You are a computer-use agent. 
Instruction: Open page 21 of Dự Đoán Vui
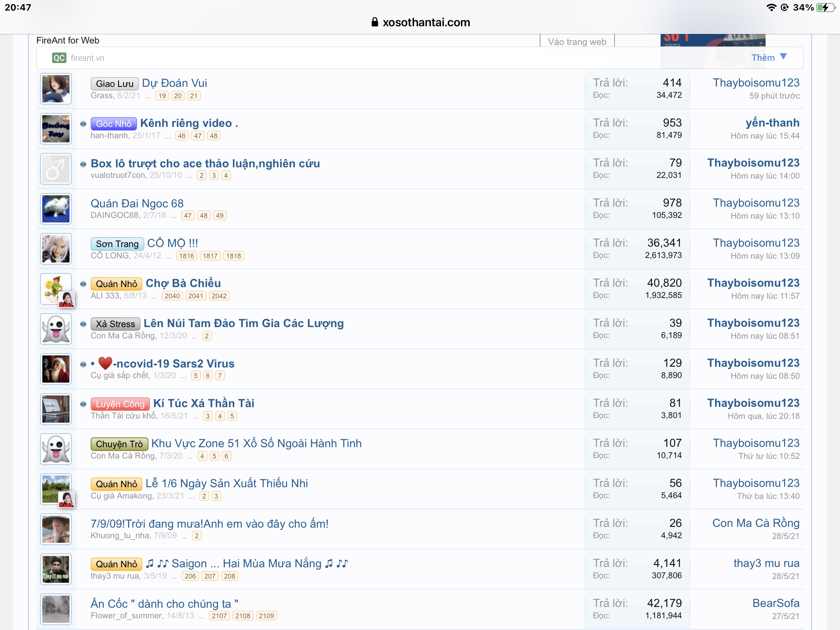[x=194, y=96]
